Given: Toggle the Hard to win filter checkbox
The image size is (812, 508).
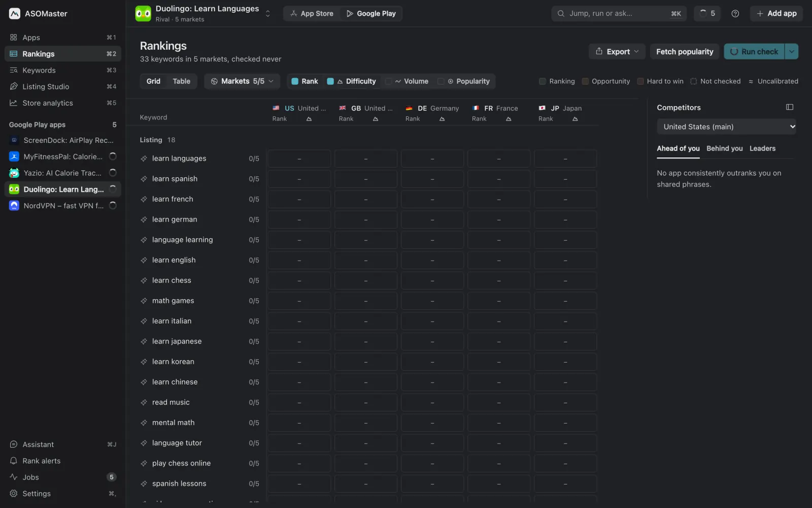Looking at the screenshot, I should click(x=640, y=81).
